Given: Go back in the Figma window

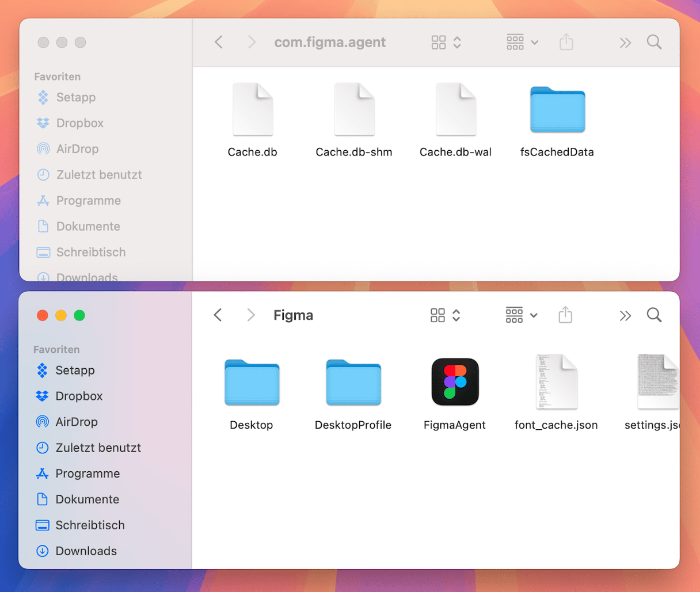Looking at the screenshot, I should [x=218, y=315].
